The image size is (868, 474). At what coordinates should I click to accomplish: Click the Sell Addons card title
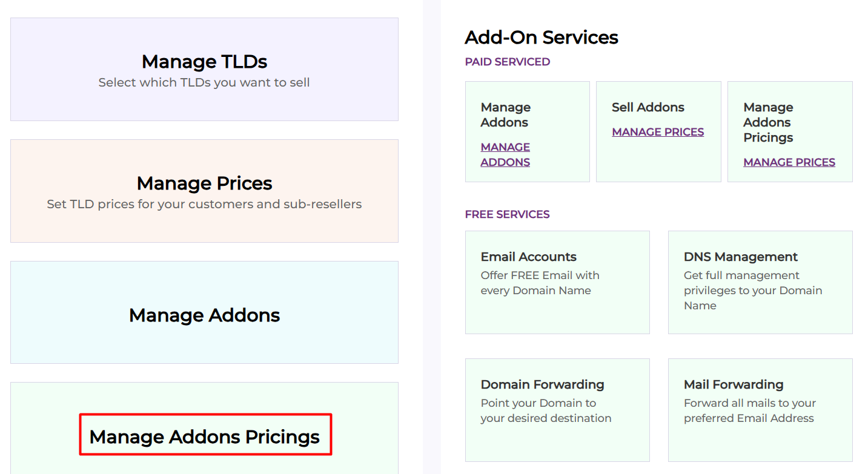coord(648,107)
